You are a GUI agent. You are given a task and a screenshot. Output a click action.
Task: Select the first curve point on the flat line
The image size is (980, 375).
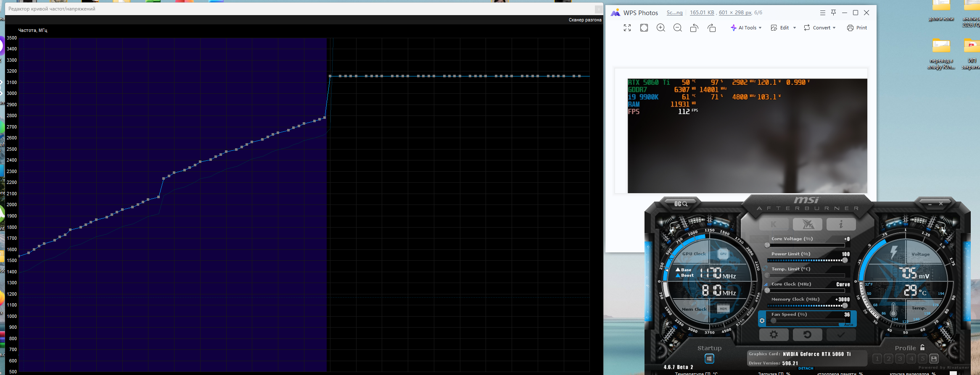[330, 76]
